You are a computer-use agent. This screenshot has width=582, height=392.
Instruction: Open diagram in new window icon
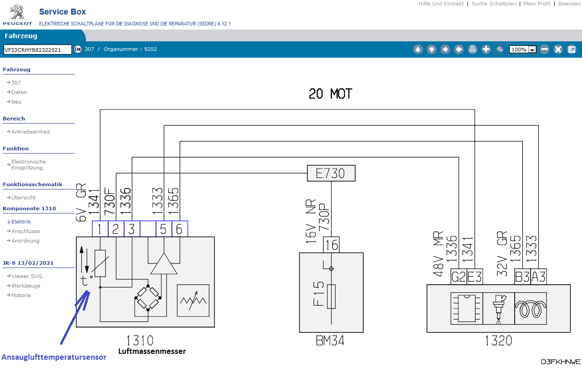[572, 50]
